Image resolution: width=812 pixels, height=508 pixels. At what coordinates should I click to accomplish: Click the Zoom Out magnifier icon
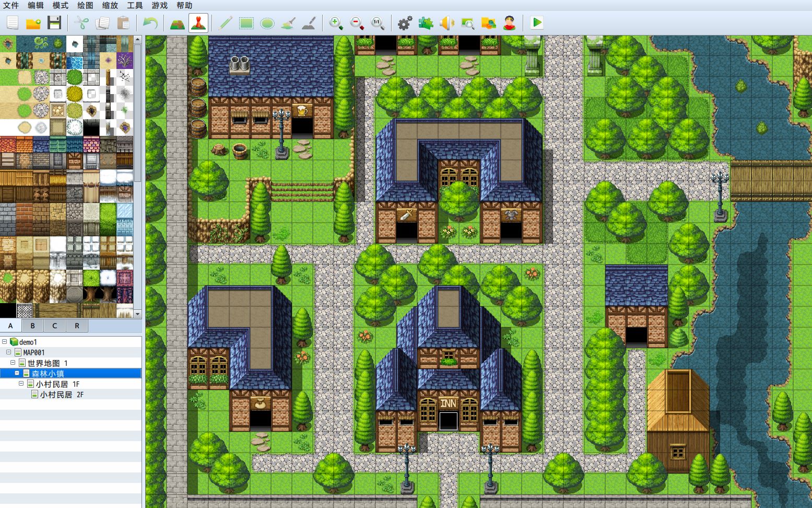(x=357, y=23)
